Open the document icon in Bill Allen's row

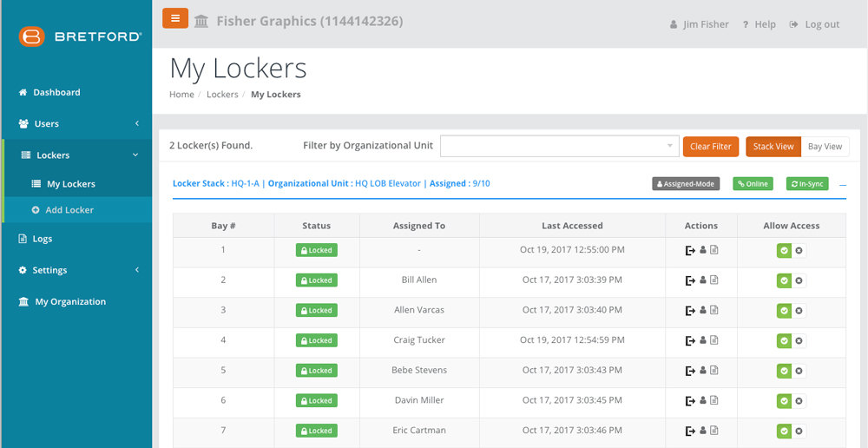714,280
